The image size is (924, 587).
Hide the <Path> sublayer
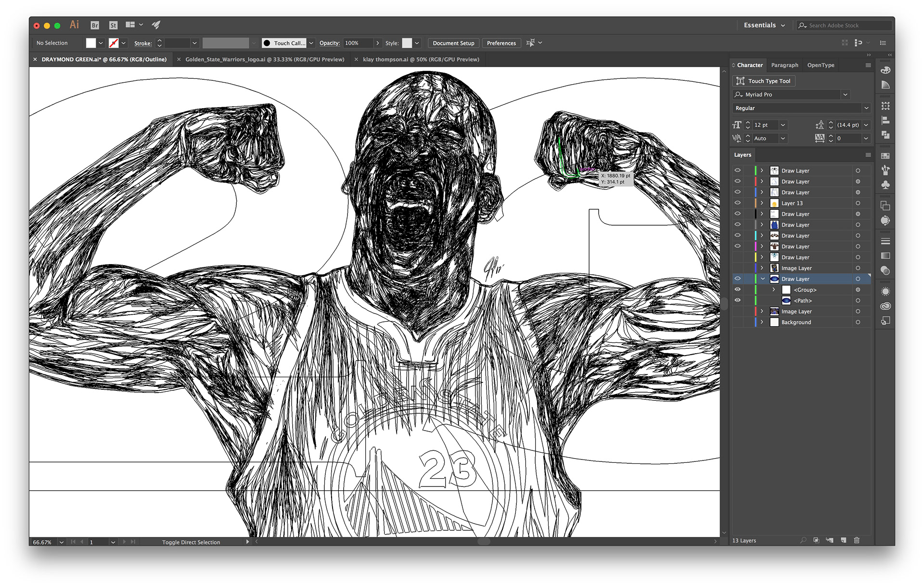coord(737,301)
